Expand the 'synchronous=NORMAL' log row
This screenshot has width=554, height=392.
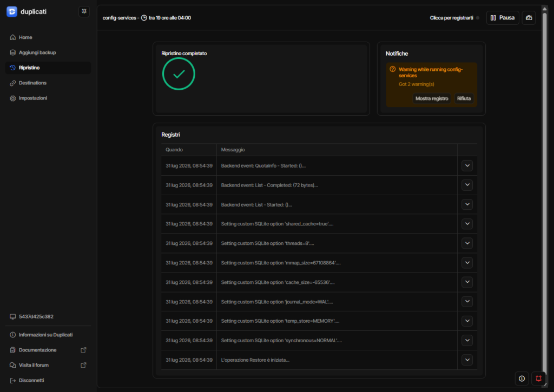pos(467,340)
